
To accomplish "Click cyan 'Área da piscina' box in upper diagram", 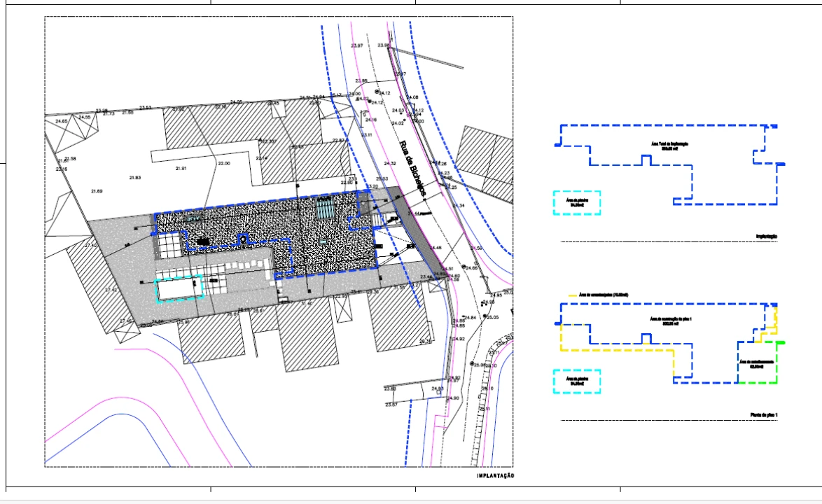I will [577, 202].
